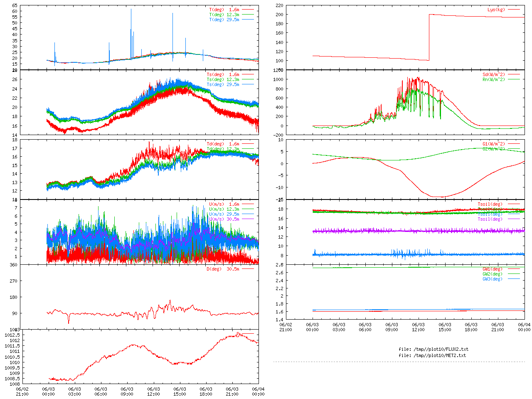Click 06/04 00:00 on the pressure plot axis
532x399 pixels.
click(x=258, y=392)
